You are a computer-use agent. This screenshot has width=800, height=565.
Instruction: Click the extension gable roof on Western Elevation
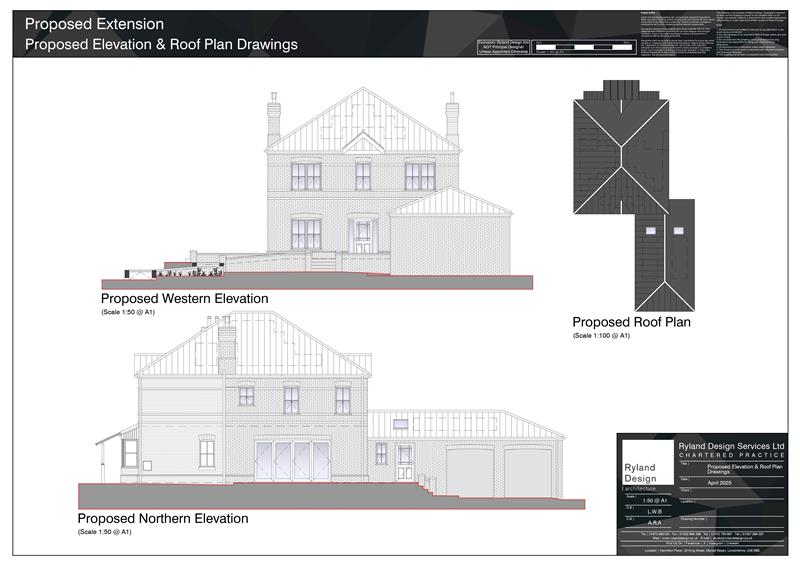pos(451,201)
